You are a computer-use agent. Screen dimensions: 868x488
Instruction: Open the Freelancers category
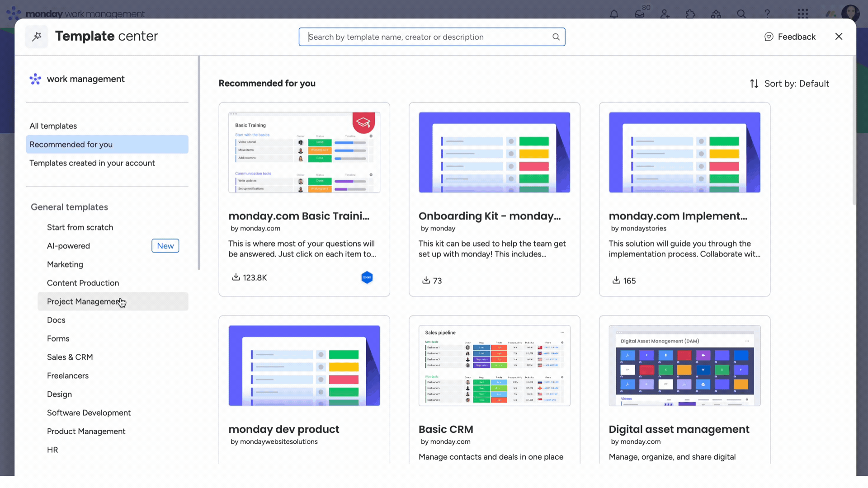coord(113,375)
